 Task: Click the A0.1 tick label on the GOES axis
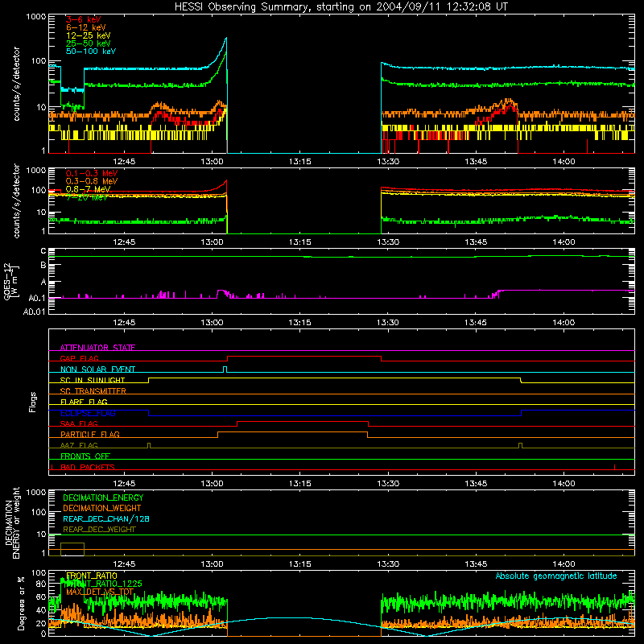[x=37, y=298]
